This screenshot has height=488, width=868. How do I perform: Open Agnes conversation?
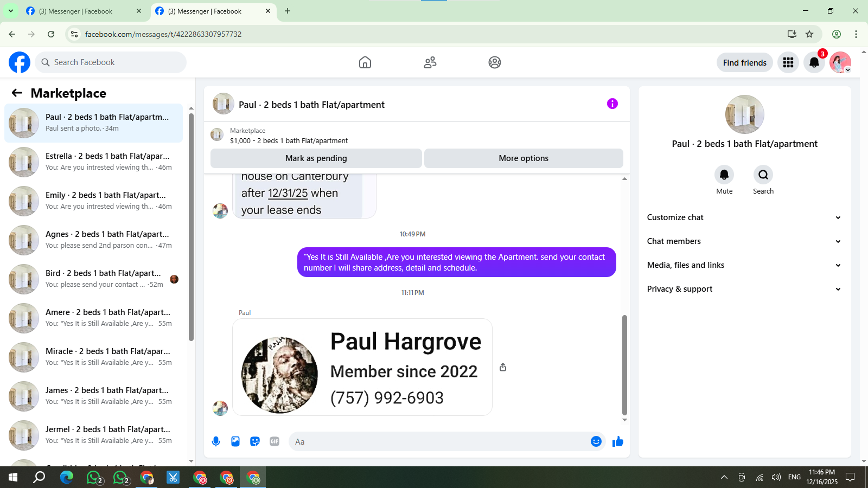tap(93, 240)
